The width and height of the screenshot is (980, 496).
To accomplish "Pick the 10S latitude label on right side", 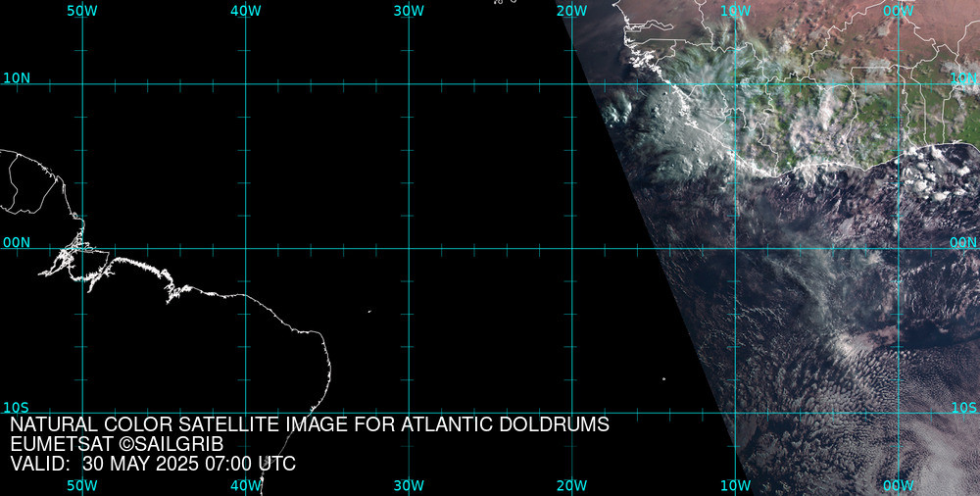I will (963, 408).
